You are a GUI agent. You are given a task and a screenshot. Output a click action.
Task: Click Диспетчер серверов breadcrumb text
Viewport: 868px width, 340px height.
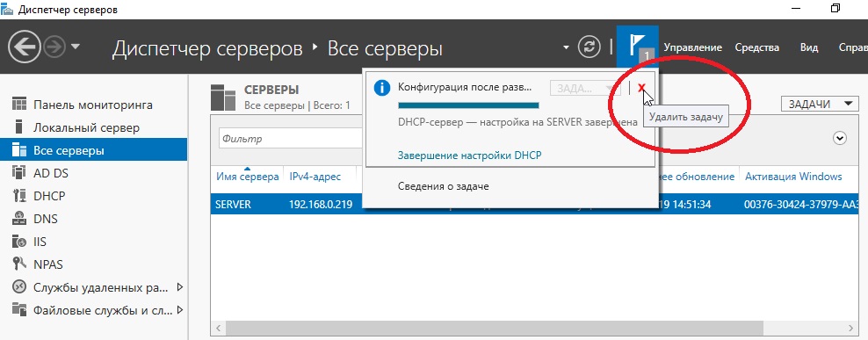[207, 48]
